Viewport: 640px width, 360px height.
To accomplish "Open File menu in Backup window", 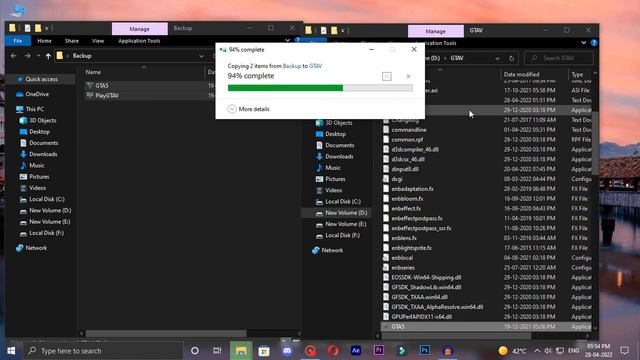I will point(18,41).
